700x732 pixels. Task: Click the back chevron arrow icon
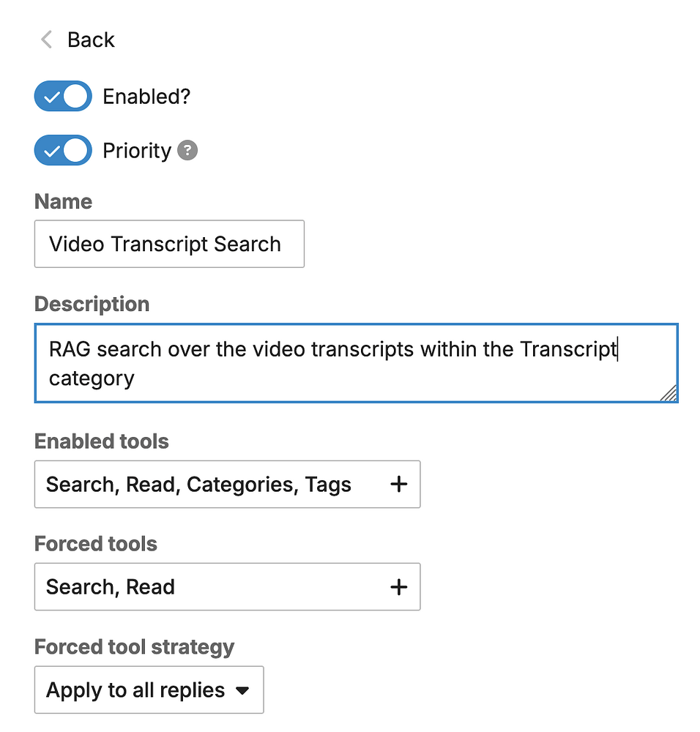coord(46,40)
